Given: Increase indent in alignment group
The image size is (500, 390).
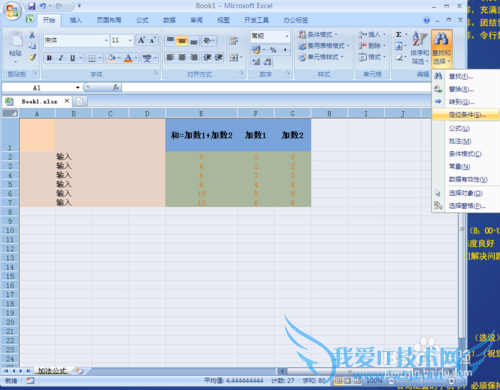Looking at the screenshot, I should 219,57.
